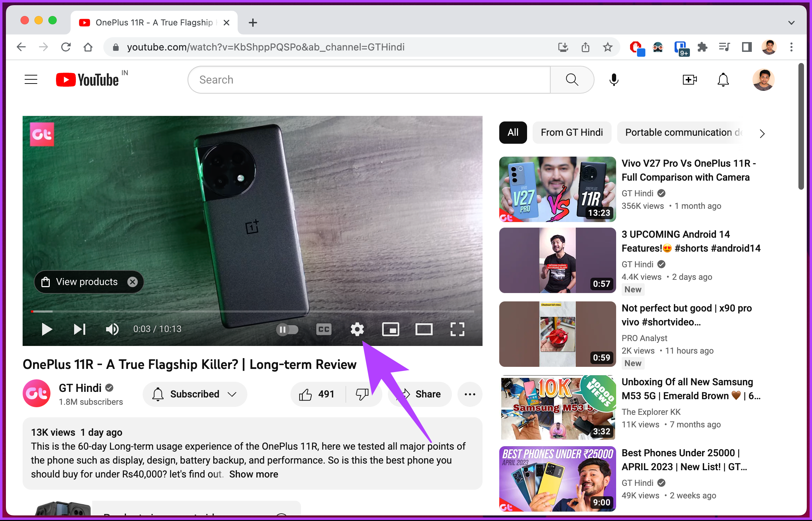Image resolution: width=812 pixels, height=521 pixels.
Task: Open video settings gear in player
Action: tap(357, 329)
